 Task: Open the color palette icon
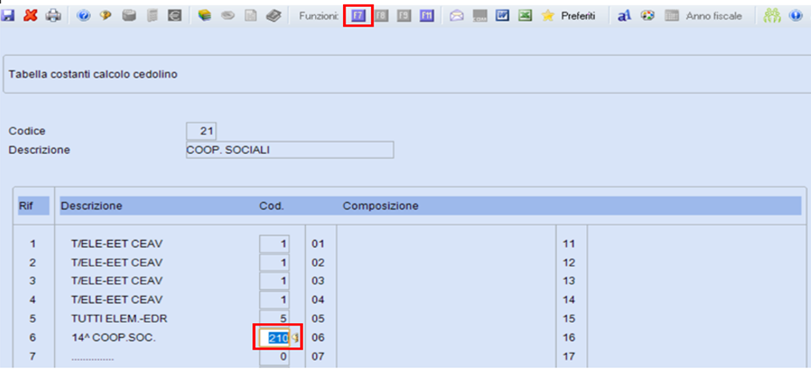pos(647,16)
